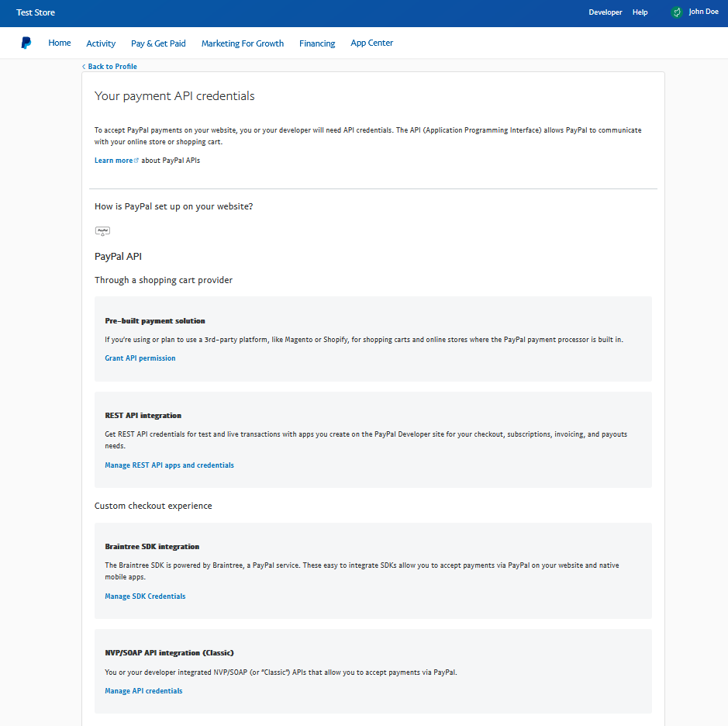728x726 pixels.
Task: Click Grant API permission link
Action: [140, 358]
